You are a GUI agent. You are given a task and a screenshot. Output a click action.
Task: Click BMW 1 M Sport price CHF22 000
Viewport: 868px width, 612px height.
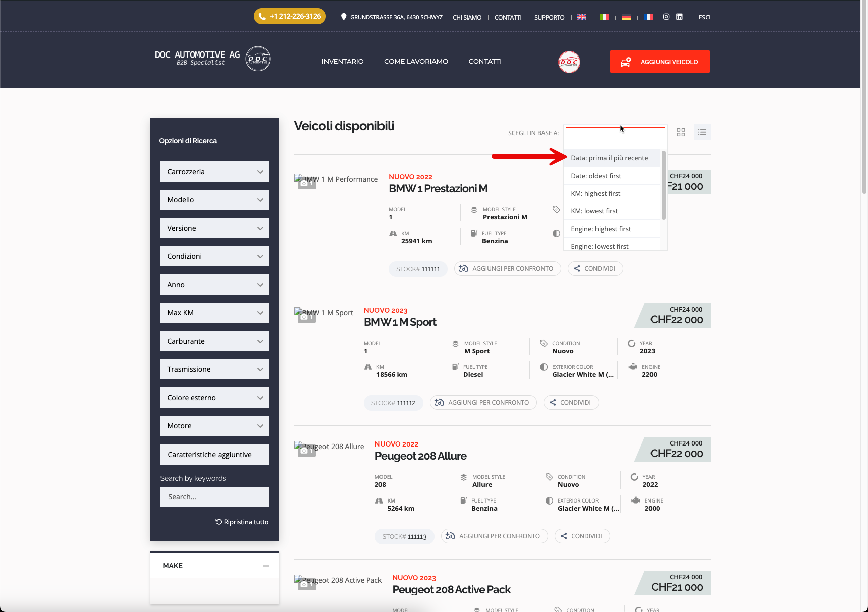(677, 320)
